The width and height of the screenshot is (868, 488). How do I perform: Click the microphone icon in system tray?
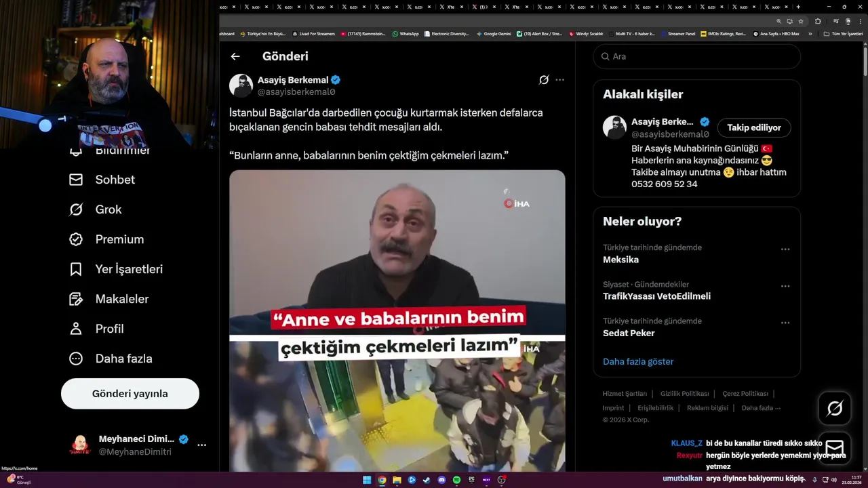coord(814,480)
